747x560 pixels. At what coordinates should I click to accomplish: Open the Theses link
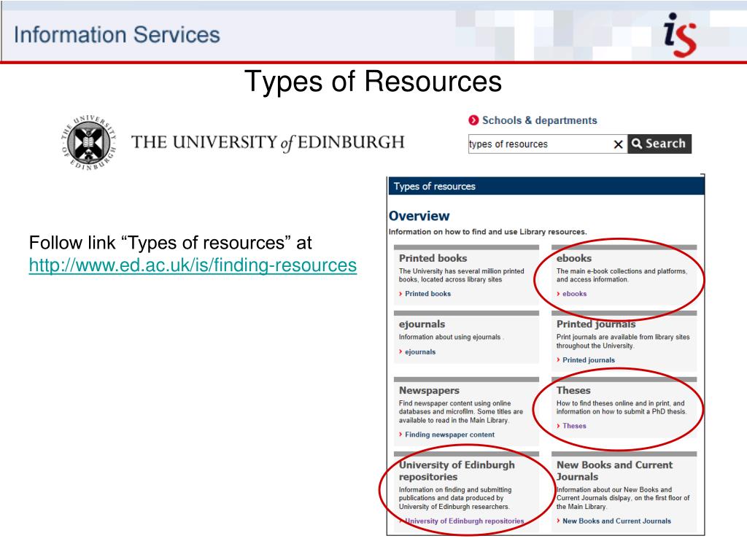(x=574, y=426)
